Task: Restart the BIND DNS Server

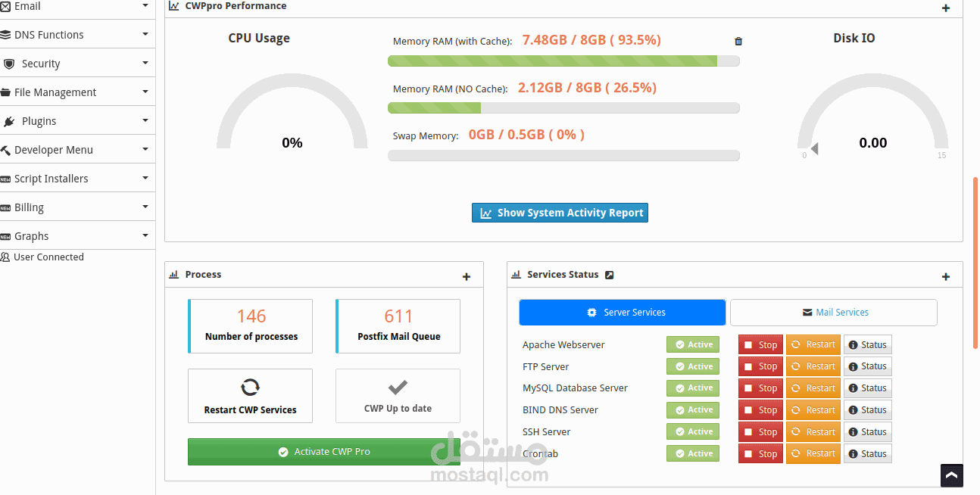Action: pyautogui.click(x=813, y=410)
